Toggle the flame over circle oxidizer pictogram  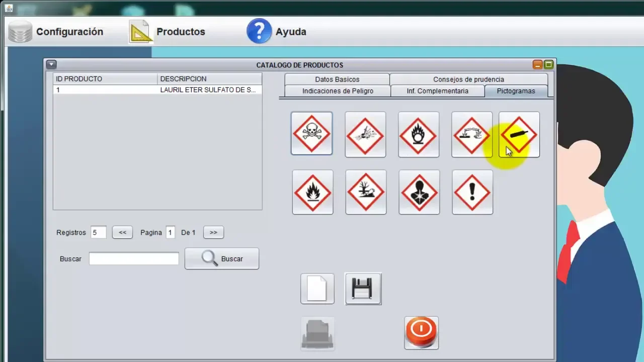coord(419,135)
